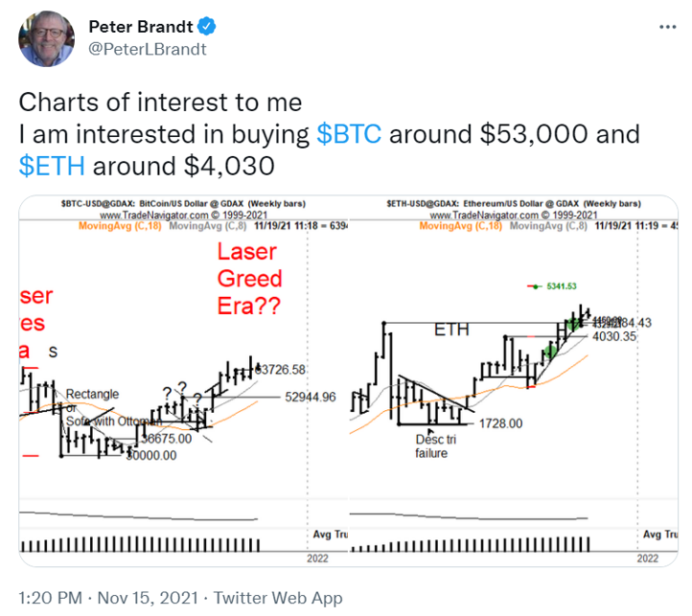Open the three-dot more options menu
Viewport: 692px width, 616px height.
click(x=667, y=28)
